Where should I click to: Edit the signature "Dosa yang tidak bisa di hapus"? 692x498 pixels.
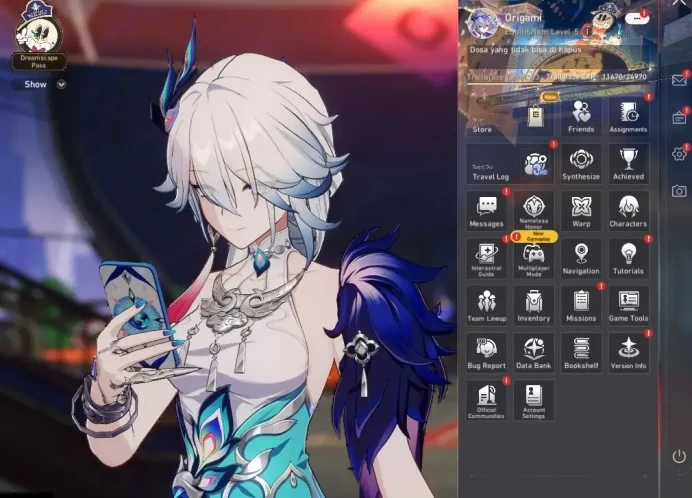coord(525,50)
